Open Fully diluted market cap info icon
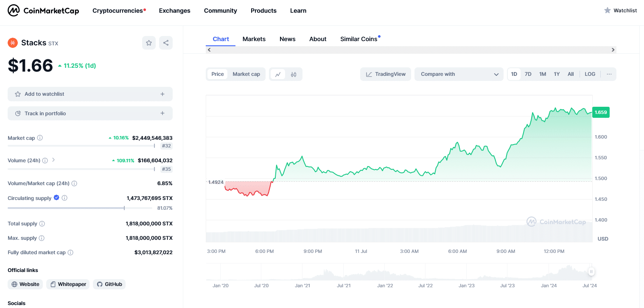 tap(70, 253)
